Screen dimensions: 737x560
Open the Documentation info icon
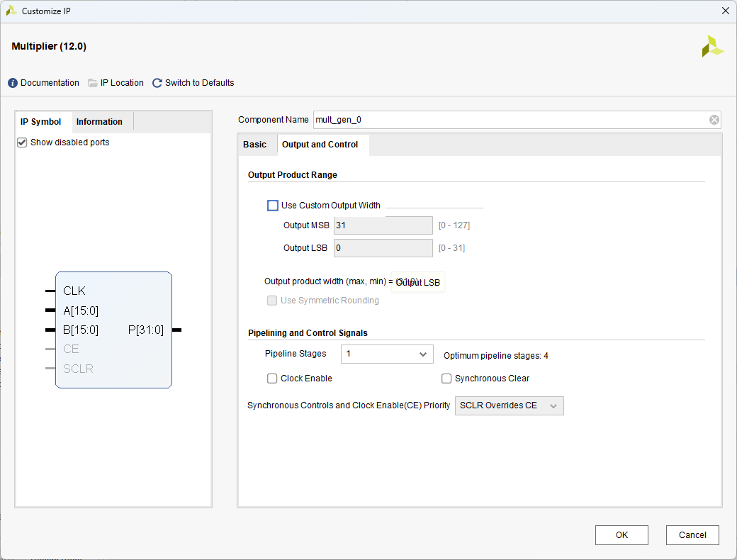point(13,83)
